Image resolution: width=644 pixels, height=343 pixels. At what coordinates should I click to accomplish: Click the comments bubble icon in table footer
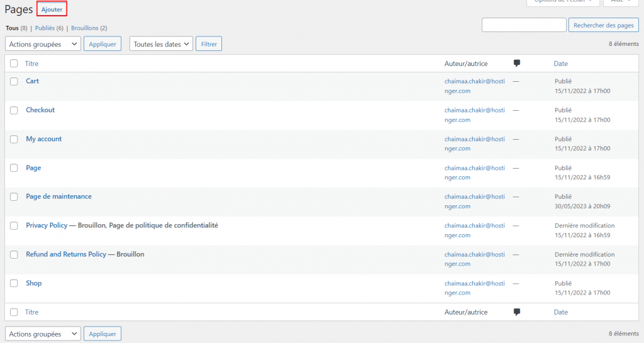pyautogui.click(x=517, y=312)
